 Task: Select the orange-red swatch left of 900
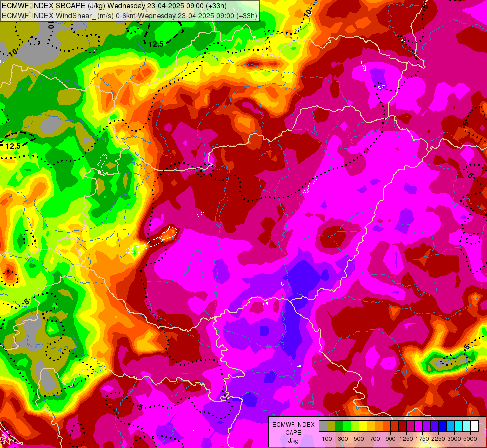(387, 426)
